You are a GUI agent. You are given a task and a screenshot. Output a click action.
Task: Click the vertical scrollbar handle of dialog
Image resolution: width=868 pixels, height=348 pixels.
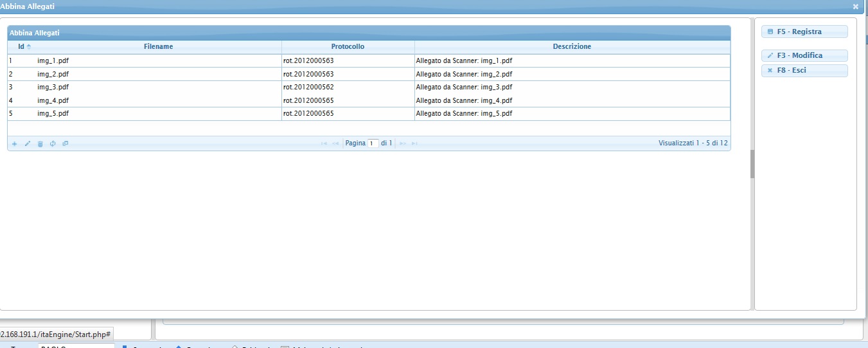tap(752, 164)
